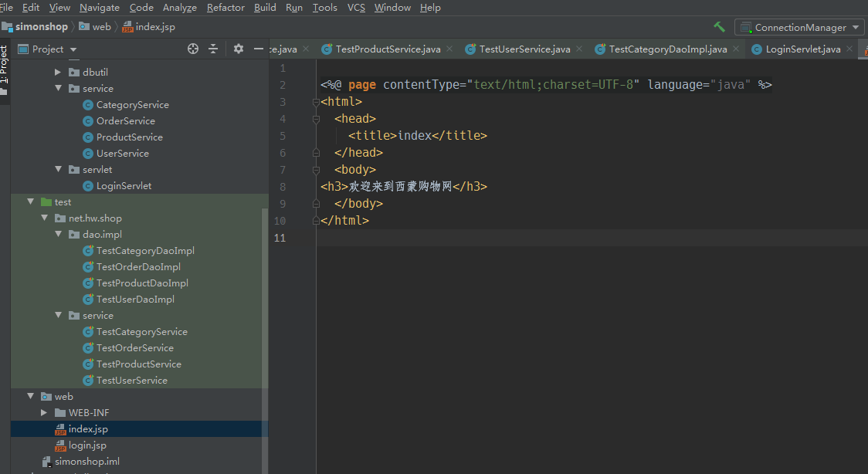Collapse the net.hw.shop package

point(44,218)
